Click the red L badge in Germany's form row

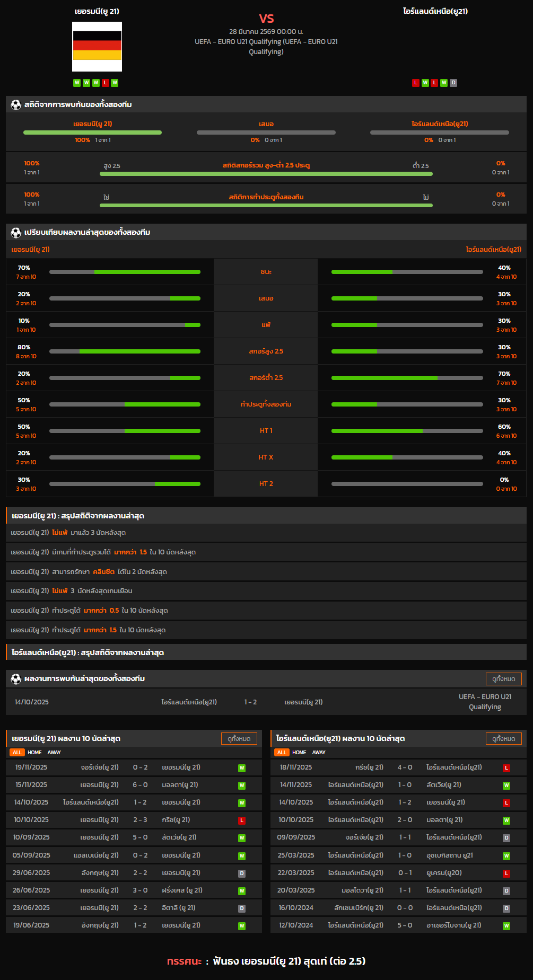pyautogui.click(x=106, y=83)
